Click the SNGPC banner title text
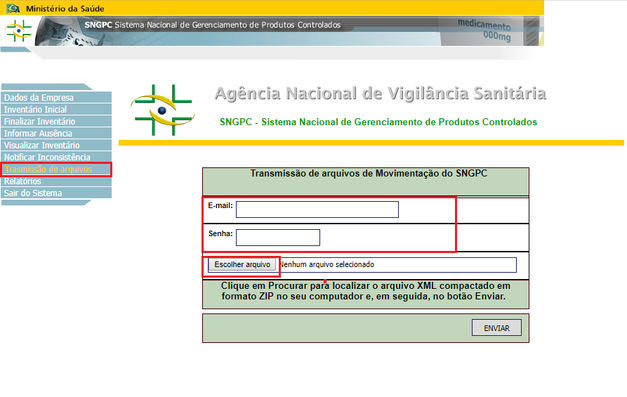Image resolution: width=627 pixels, height=397 pixels. [212, 25]
